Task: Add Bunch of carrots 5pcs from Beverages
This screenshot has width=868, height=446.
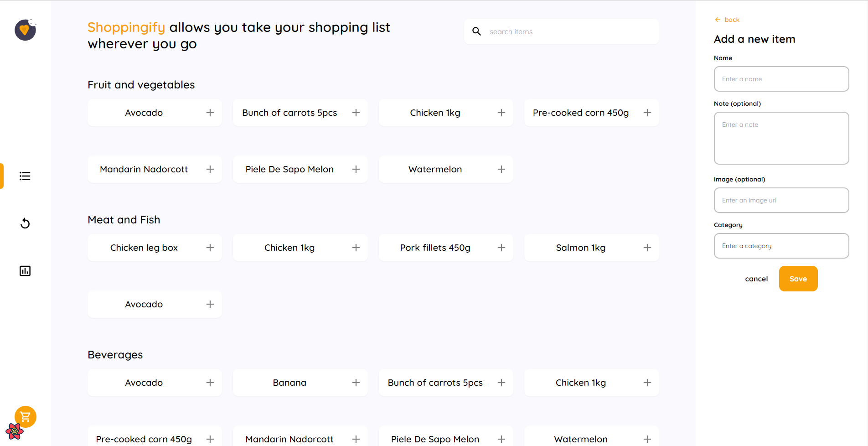Action: point(501,383)
